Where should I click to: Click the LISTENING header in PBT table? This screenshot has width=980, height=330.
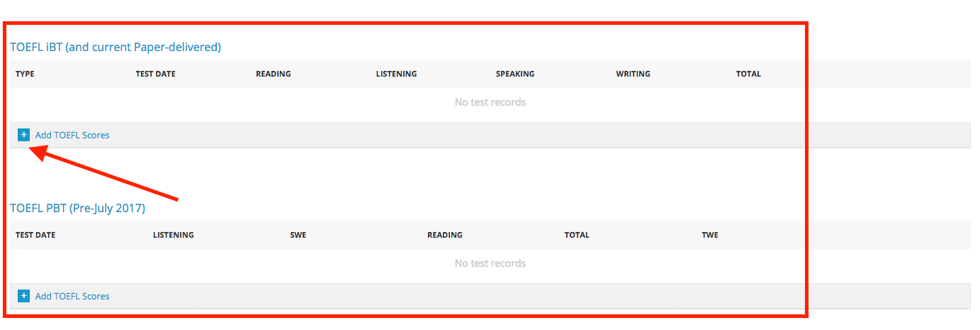(174, 235)
